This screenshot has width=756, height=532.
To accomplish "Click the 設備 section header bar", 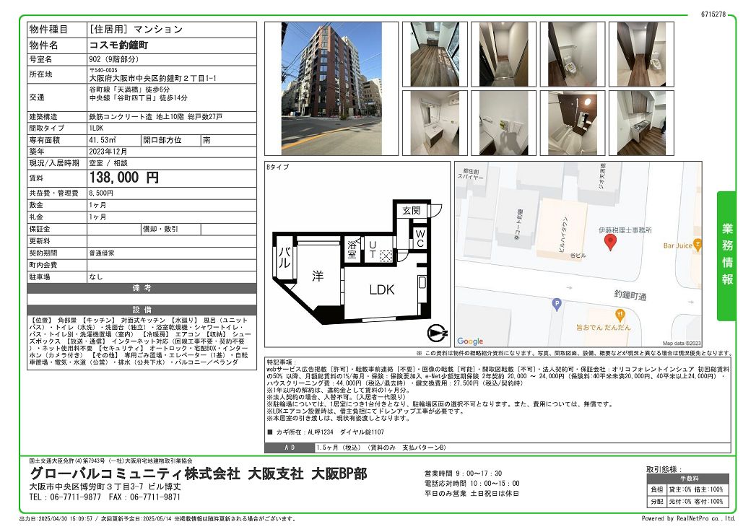I will [142, 310].
